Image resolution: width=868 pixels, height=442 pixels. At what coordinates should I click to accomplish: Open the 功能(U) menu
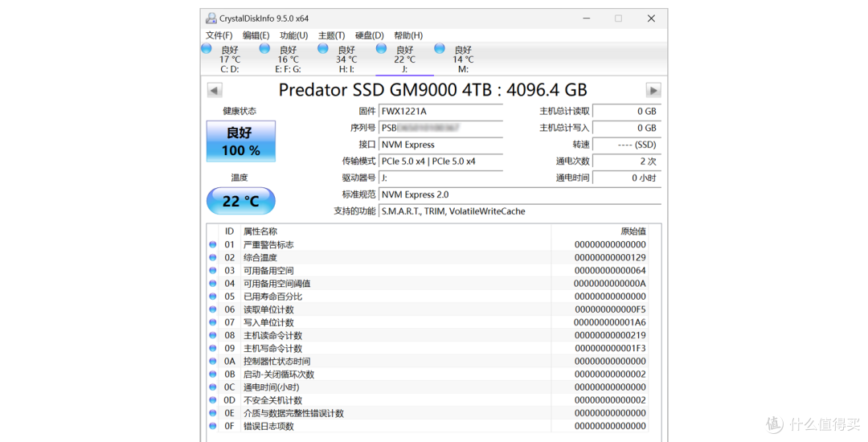pos(293,35)
